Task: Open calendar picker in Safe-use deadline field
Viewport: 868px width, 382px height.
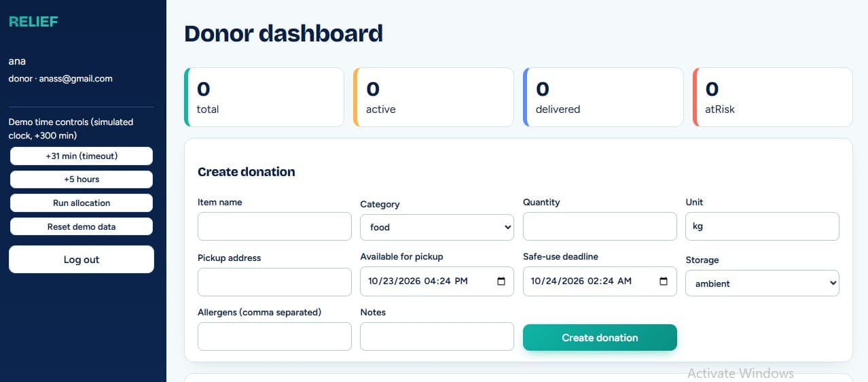Action: tap(664, 281)
